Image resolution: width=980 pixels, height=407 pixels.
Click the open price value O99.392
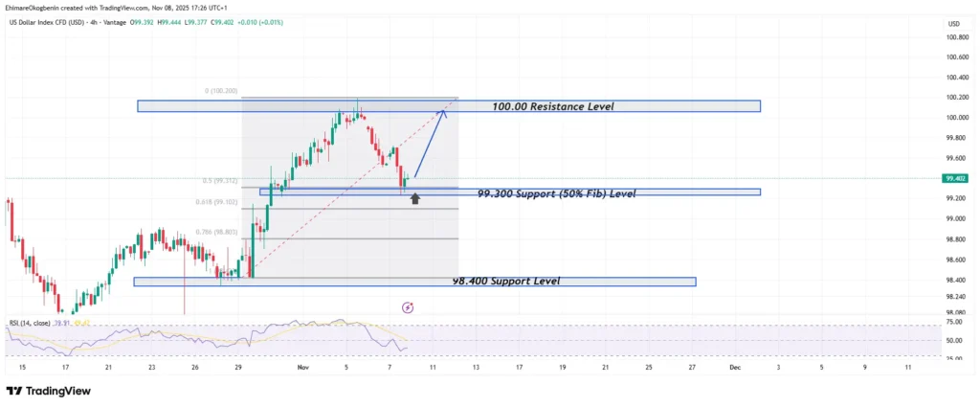[x=143, y=23]
